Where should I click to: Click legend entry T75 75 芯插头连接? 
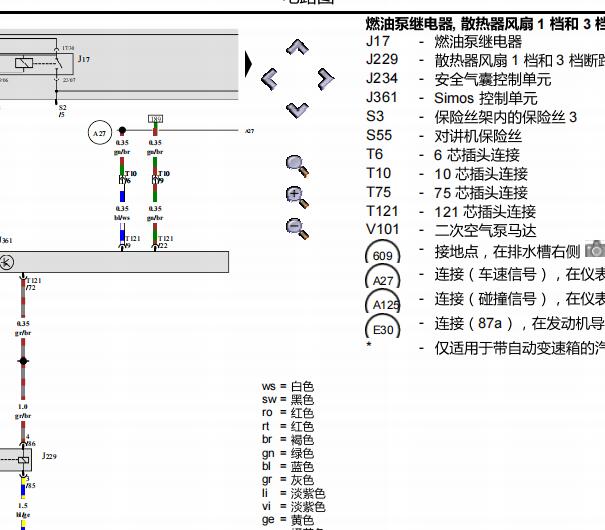pos(447,192)
